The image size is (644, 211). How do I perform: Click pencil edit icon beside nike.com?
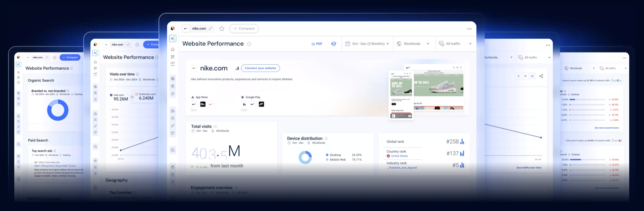coord(211,28)
